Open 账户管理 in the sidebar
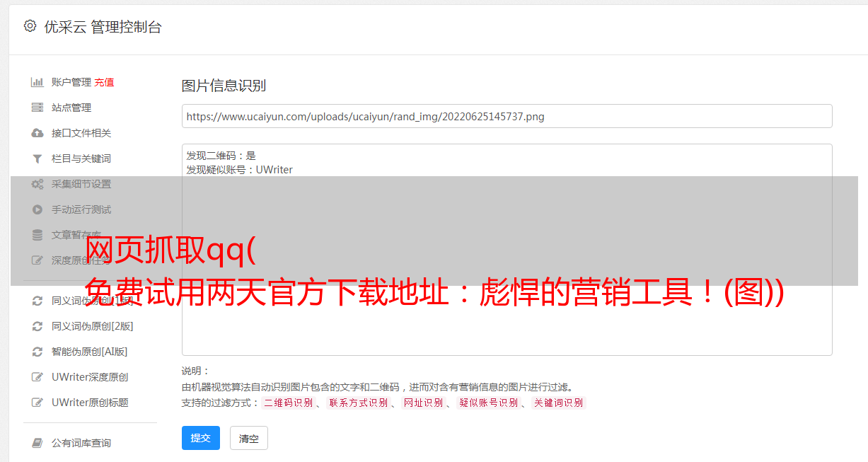868x462 pixels. click(71, 82)
